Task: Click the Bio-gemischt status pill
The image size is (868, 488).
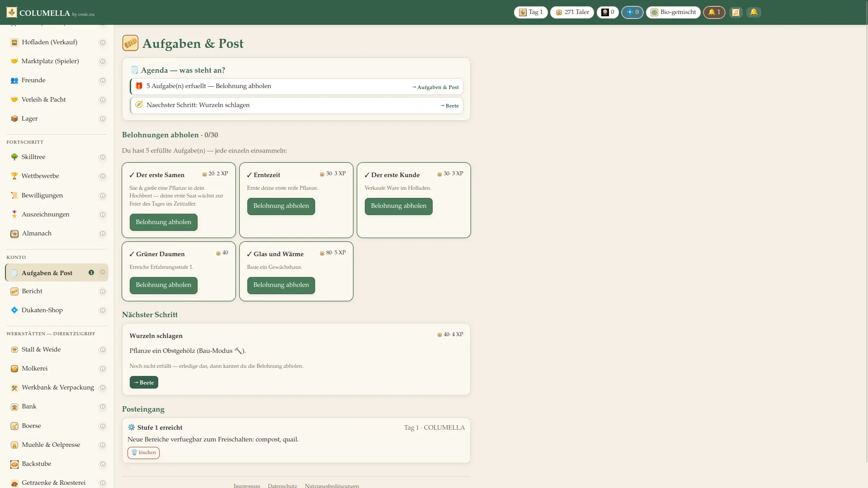Action: pos(673,12)
